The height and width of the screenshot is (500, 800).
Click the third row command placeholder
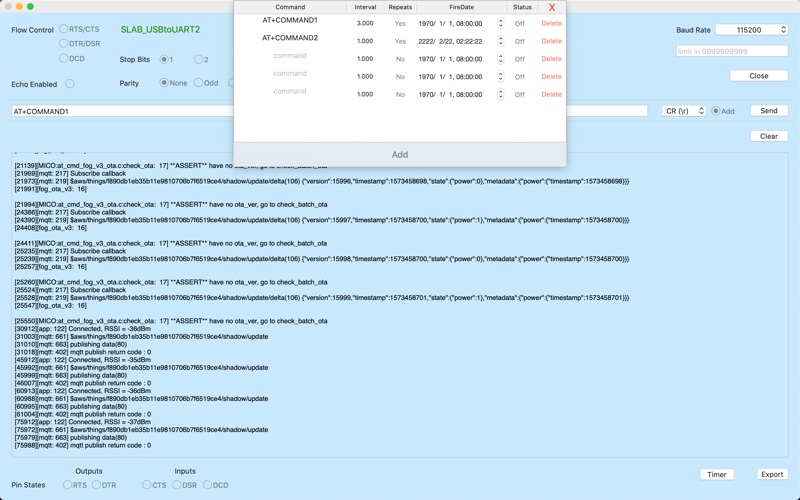tap(290, 56)
